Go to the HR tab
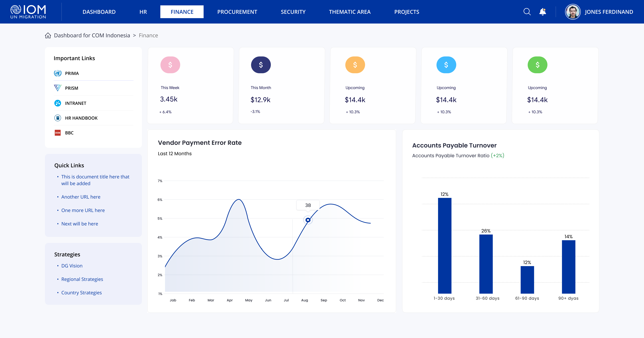 point(143,12)
